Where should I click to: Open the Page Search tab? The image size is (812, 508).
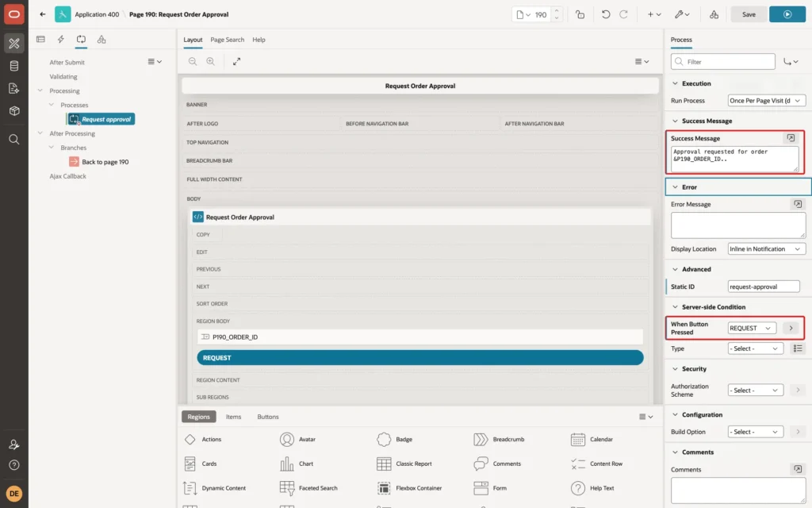[227, 40]
